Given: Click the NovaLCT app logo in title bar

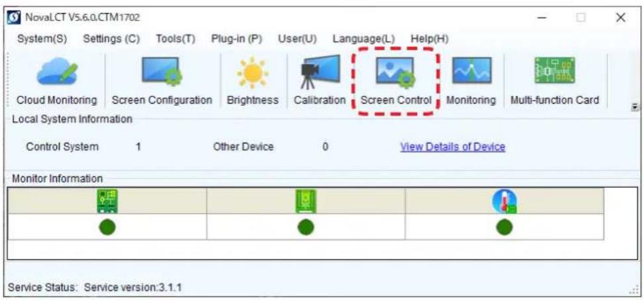Looking at the screenshot, I should (x=13, y=18).
